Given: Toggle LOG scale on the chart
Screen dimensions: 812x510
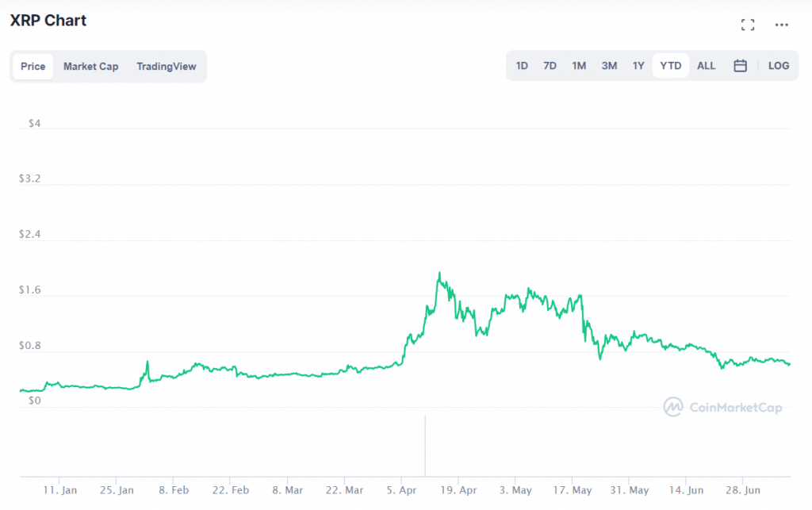Looking at the screenshot, I should [x=779, y=66].
